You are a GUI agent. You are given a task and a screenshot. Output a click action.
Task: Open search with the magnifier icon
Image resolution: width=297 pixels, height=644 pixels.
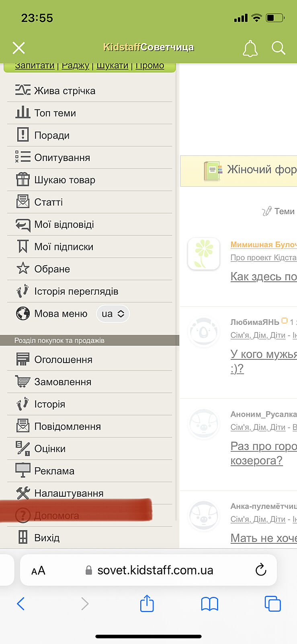coord(278,48)
